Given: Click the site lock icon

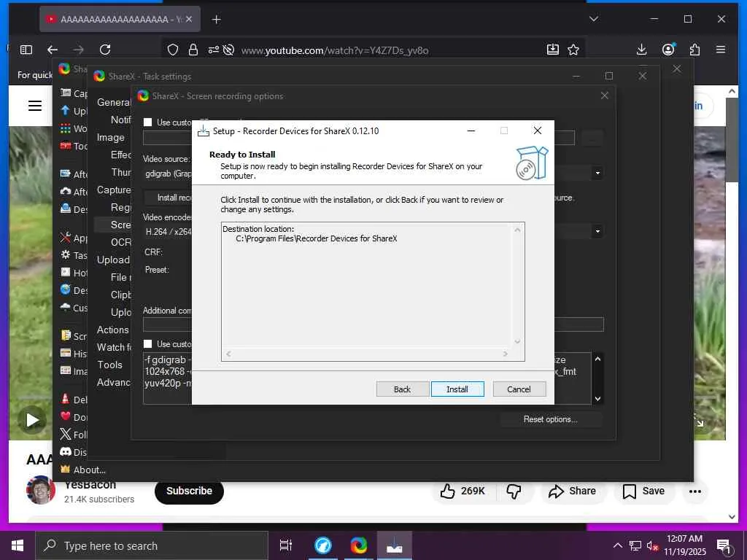Looking at the screenshot, I should coord(193,50).
